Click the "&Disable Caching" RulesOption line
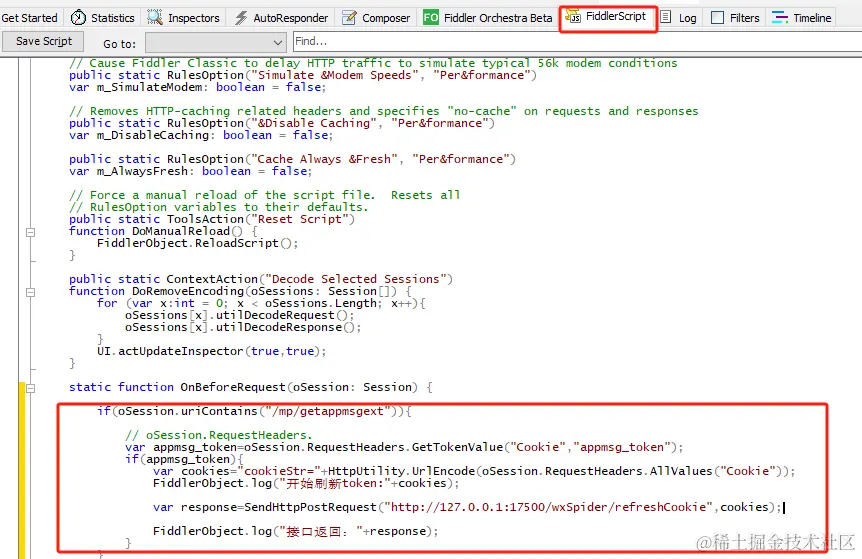This screenshot has height=559, width=862. tap(282, 123)
